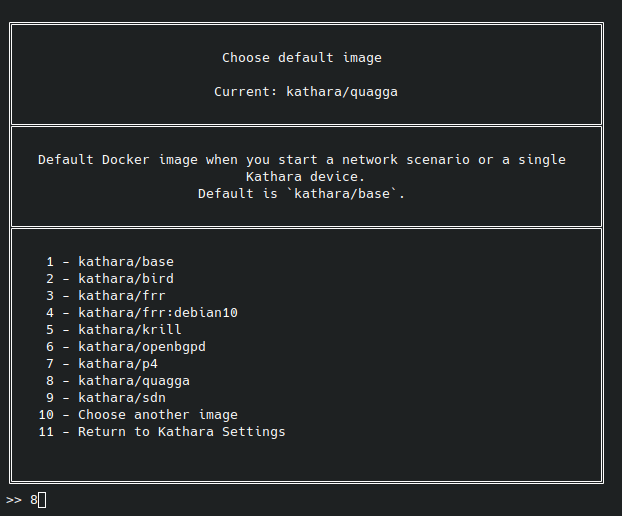Click the typed '8' at the prompt
This screenshot has height=516, width=622.
tap(33, 500)
